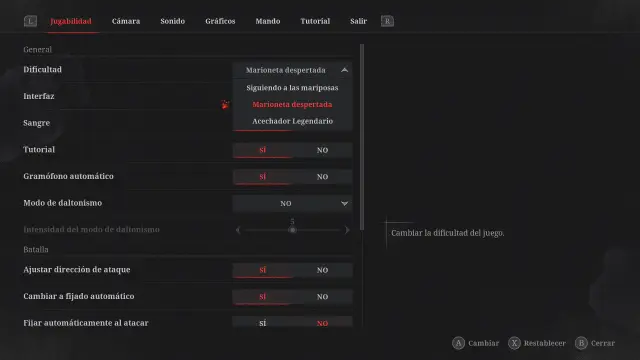Click the Batalla section header

36,249
